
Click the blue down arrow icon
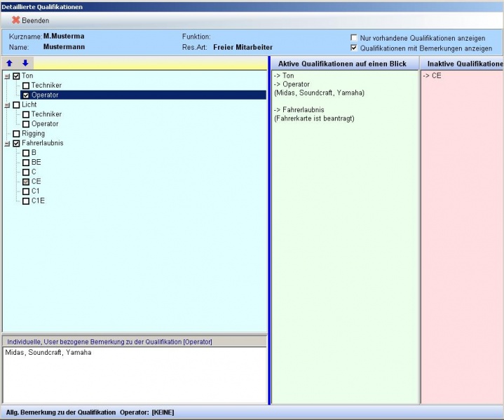pos(25,63)
